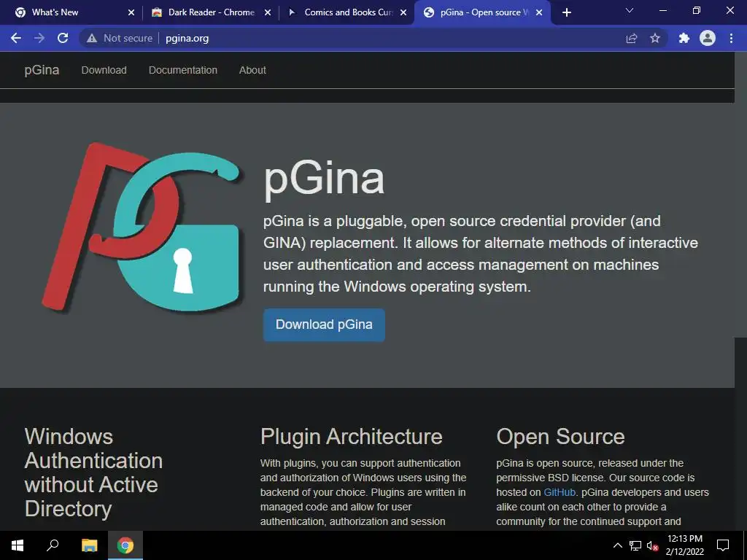This screenshot has width=747, height=560.
Task: Close the Dark Reader tab
Action: (268, 12)
